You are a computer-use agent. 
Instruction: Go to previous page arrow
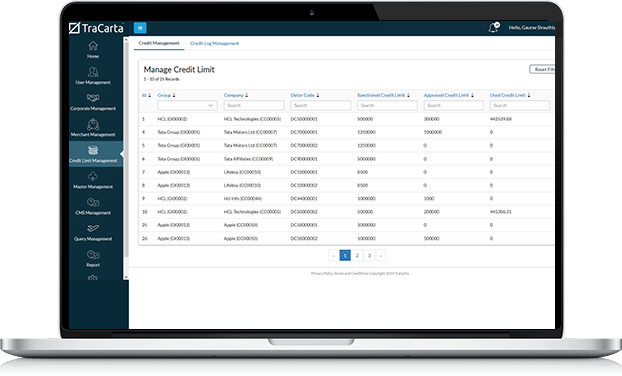pos(333,256)
